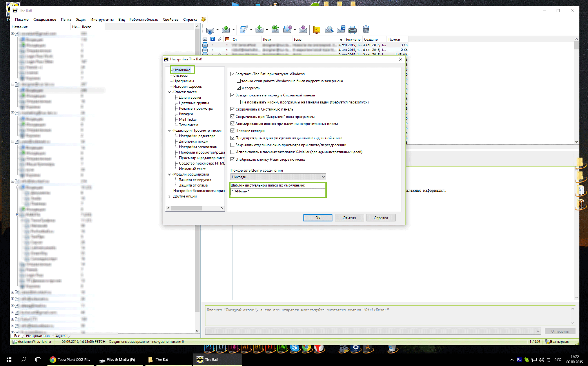The height and width of the screenshot is (366, 588).
Task: Check Не показывать иконку программы на Панели задач
Action: point(238,102)
